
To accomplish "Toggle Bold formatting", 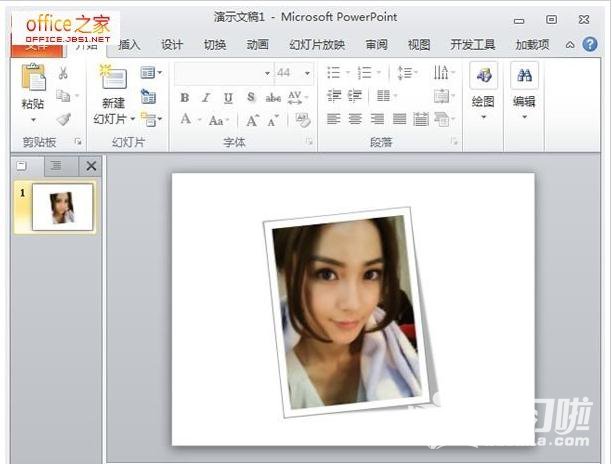I will [185, 97].
